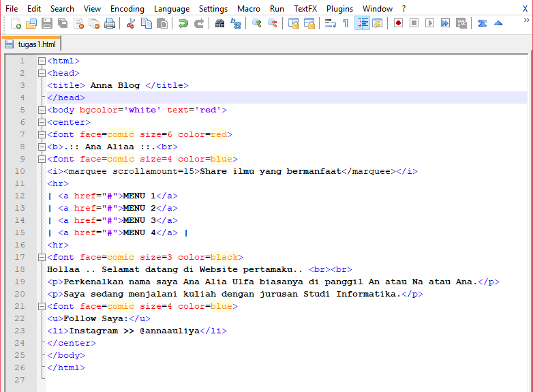
Task: Collapse the <head> fold on line 2
Action: pyautogui.click(x=42, y=73)
